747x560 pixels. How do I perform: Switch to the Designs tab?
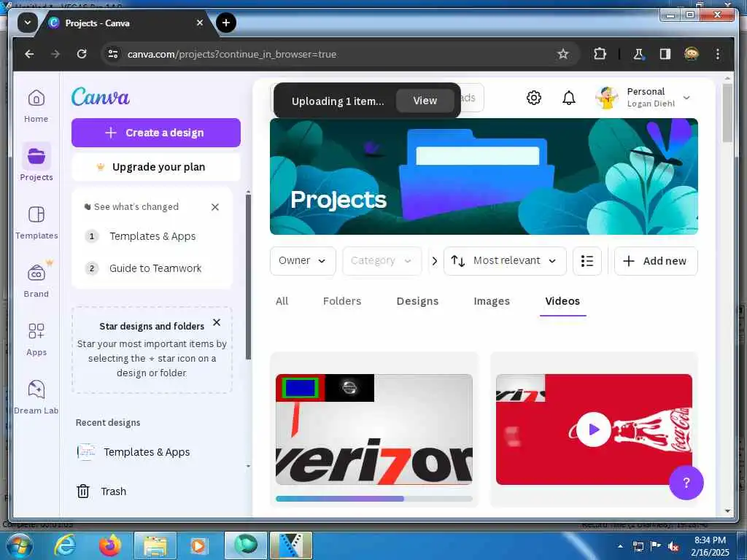point(417,301)
